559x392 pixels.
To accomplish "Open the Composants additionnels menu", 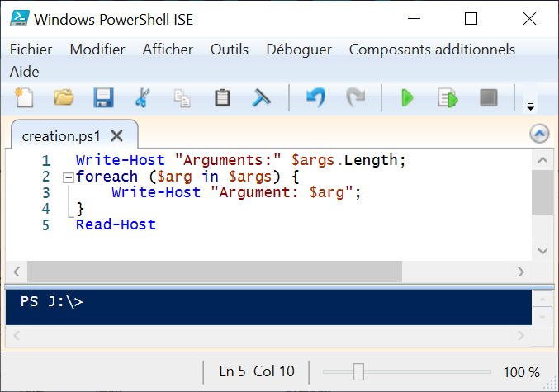I will tap(432, 50).
